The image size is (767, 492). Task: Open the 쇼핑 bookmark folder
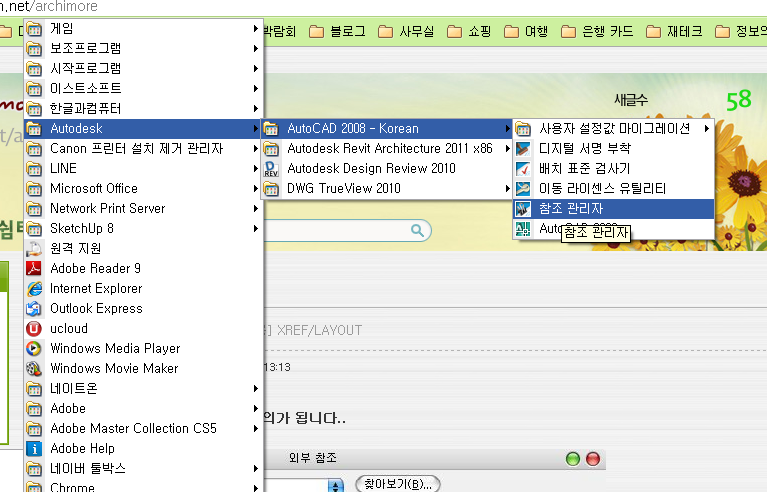click(x=469, y=32)
